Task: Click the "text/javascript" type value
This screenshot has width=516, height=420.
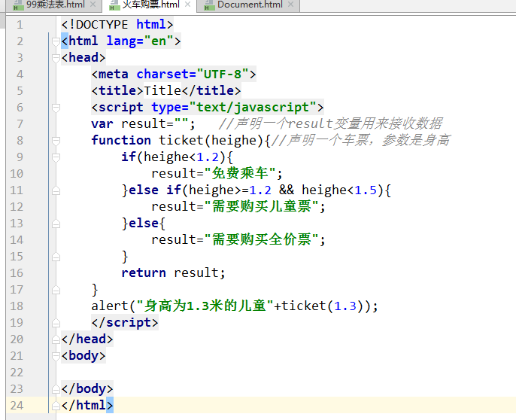Action: [253, 108]
